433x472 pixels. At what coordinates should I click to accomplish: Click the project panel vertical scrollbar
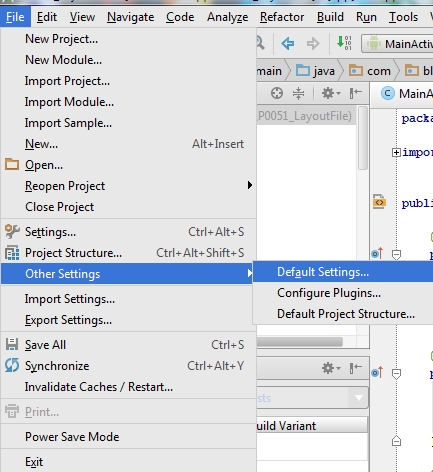(x=363, y=138)
